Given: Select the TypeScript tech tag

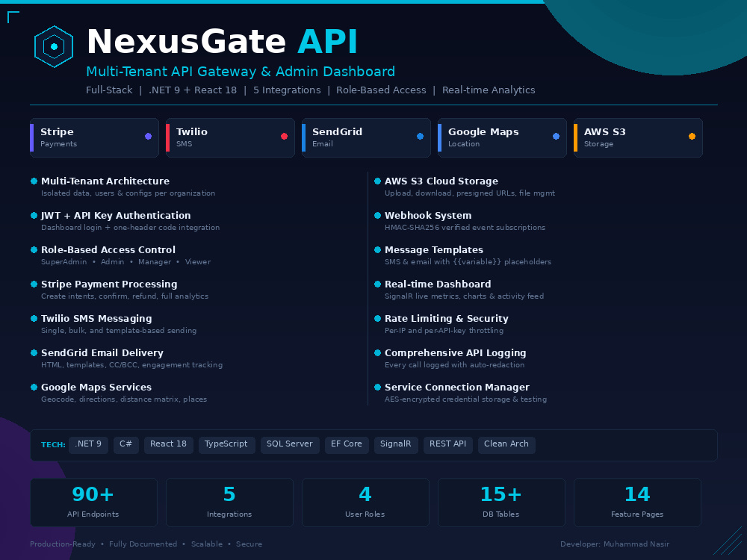Looking at the screenshot, I should click(227, 445).
